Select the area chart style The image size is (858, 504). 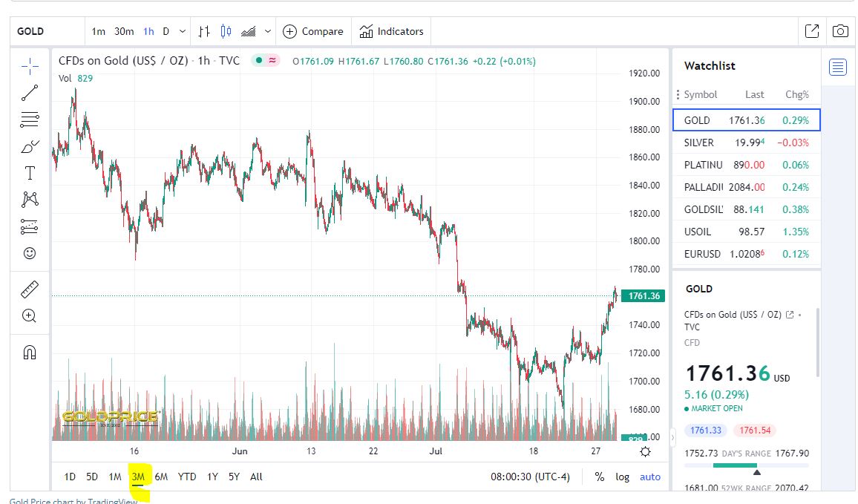point(249,31)
